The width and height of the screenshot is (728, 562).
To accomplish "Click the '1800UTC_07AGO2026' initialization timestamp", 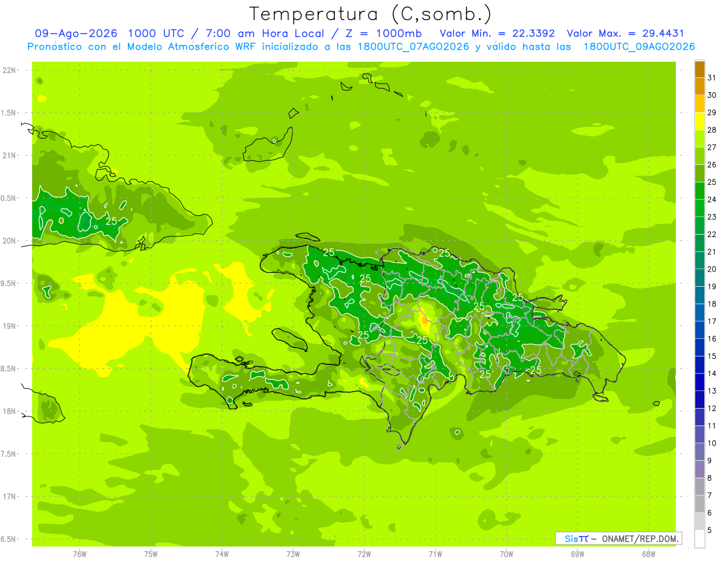I will click(411, 47).
